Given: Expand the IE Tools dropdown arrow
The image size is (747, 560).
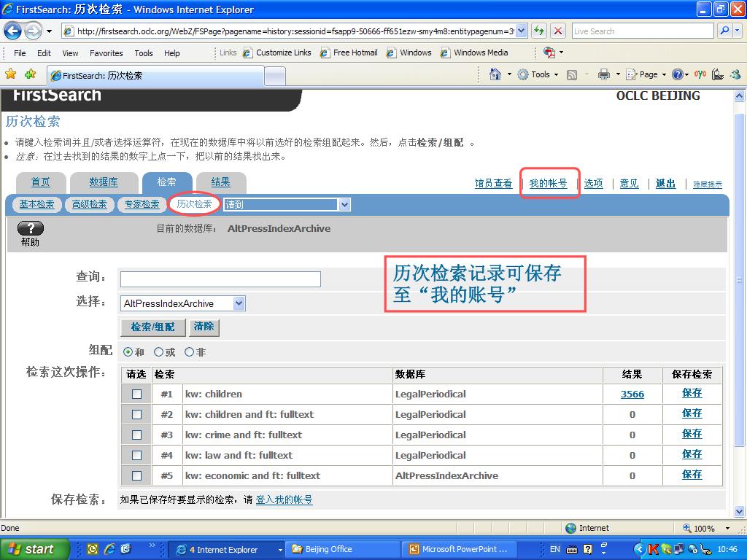Looking at the screenshot, I should tap(556, 75).
